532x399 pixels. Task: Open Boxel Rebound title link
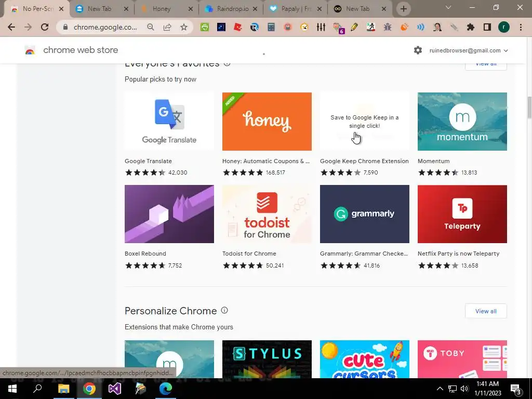pos(145,254)
